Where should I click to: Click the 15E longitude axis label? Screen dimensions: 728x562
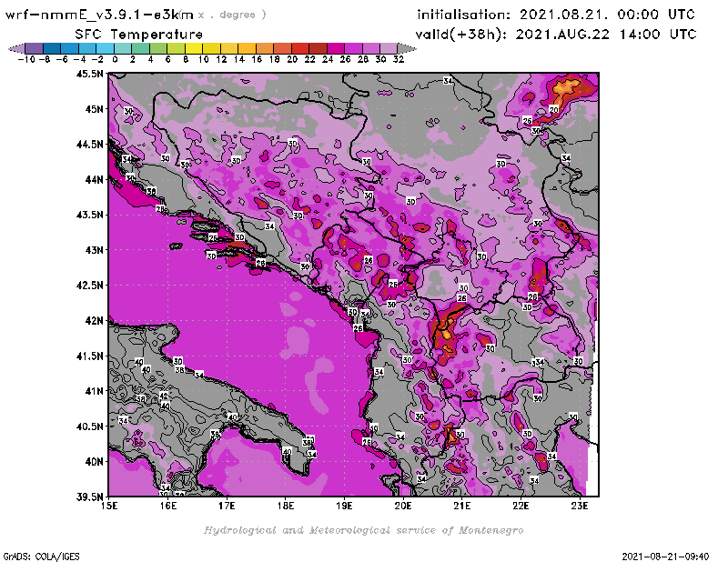109,507
